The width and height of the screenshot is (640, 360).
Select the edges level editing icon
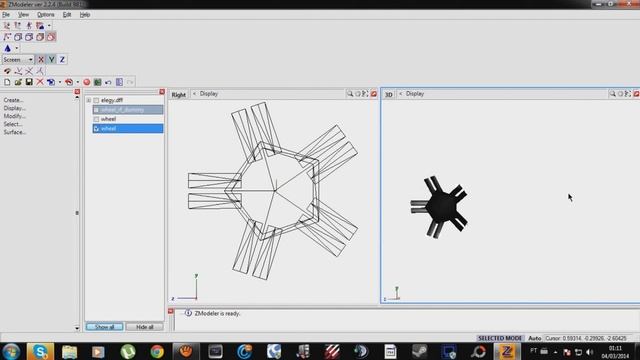coord(18,25)
